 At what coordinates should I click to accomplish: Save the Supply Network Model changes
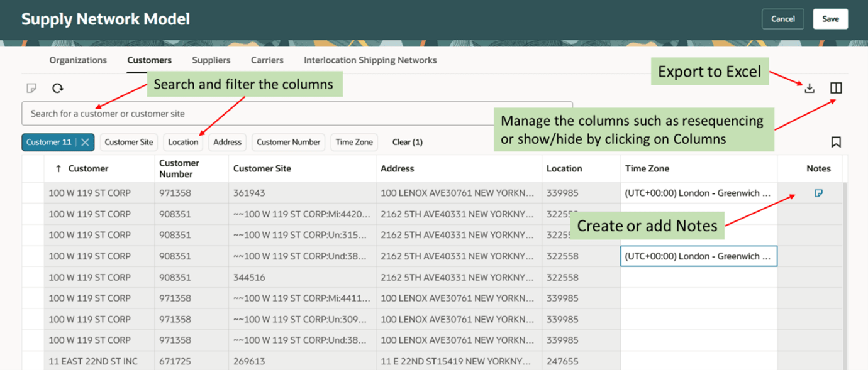(x=830, y=19)
